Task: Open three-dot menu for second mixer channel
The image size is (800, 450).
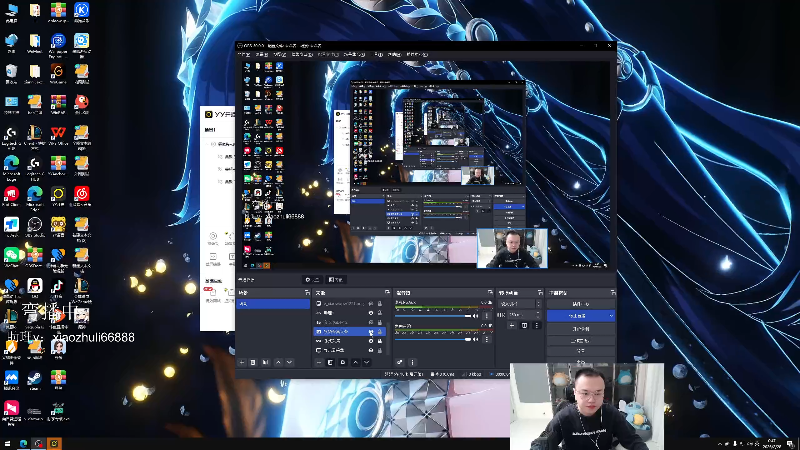Action: [x=487, y=339]
